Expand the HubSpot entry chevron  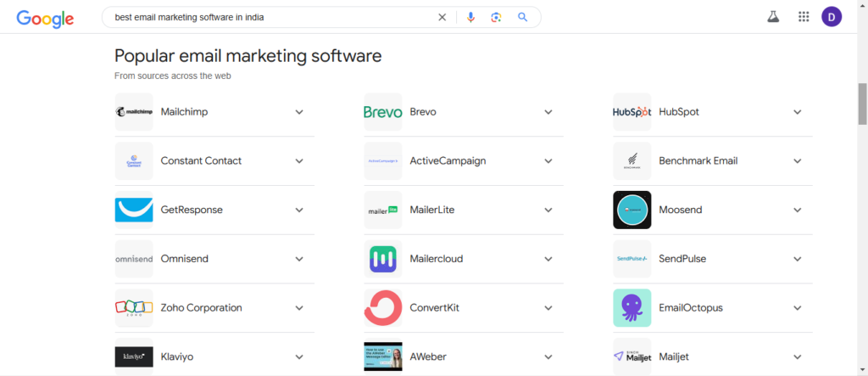pos(797,112)
